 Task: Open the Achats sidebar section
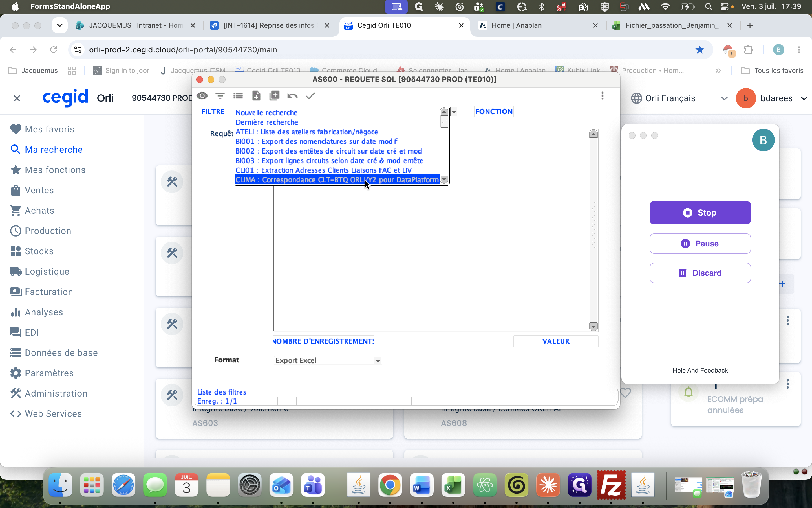39,211
